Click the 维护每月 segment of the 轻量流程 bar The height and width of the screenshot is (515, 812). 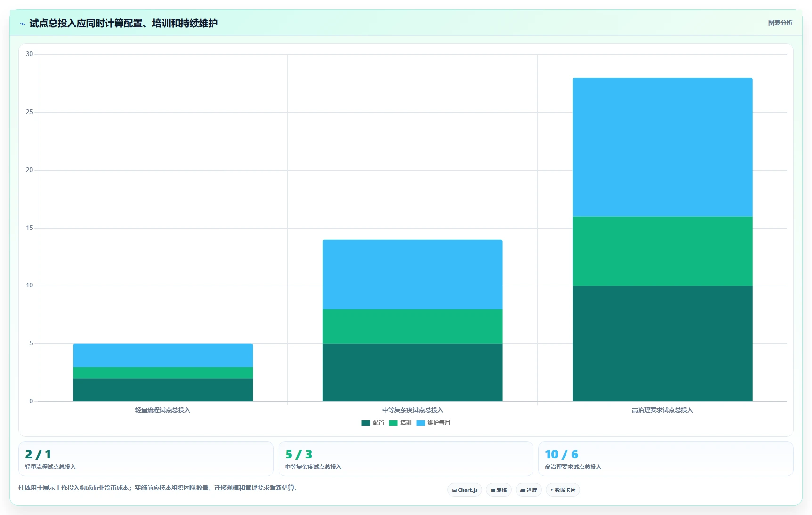(163, 355)
